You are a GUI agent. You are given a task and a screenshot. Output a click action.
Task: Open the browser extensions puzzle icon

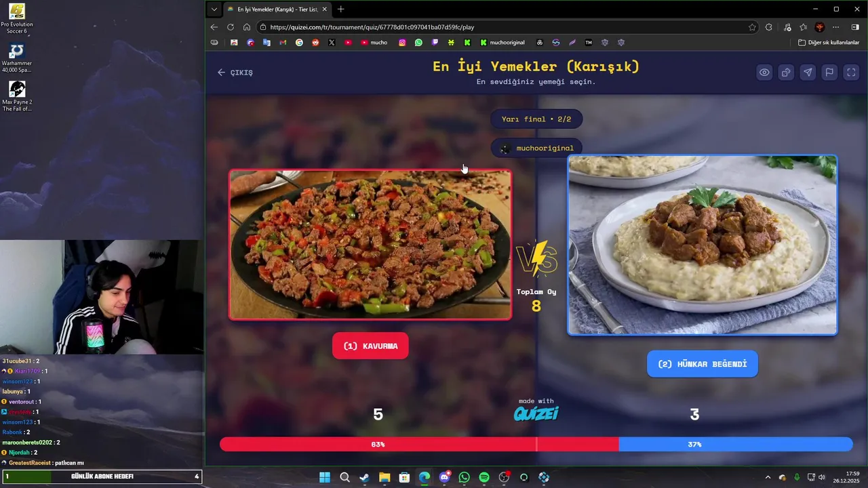[768, 27]
